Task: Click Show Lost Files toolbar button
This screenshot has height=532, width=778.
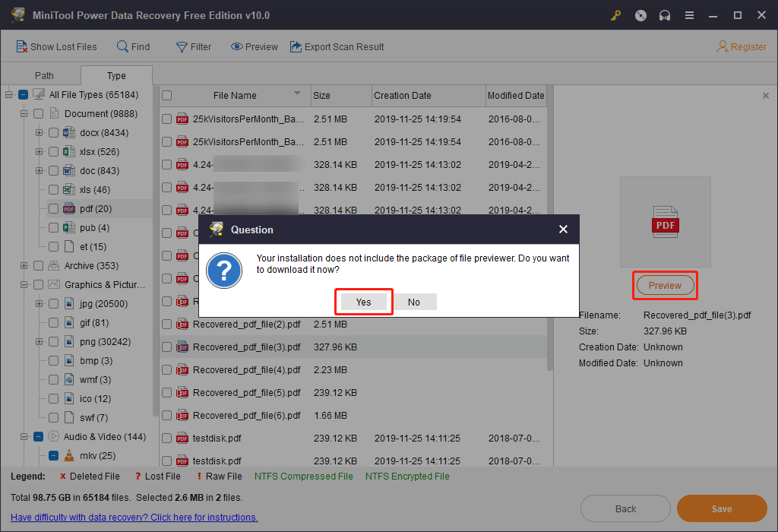Action: [x=56, y=46]
